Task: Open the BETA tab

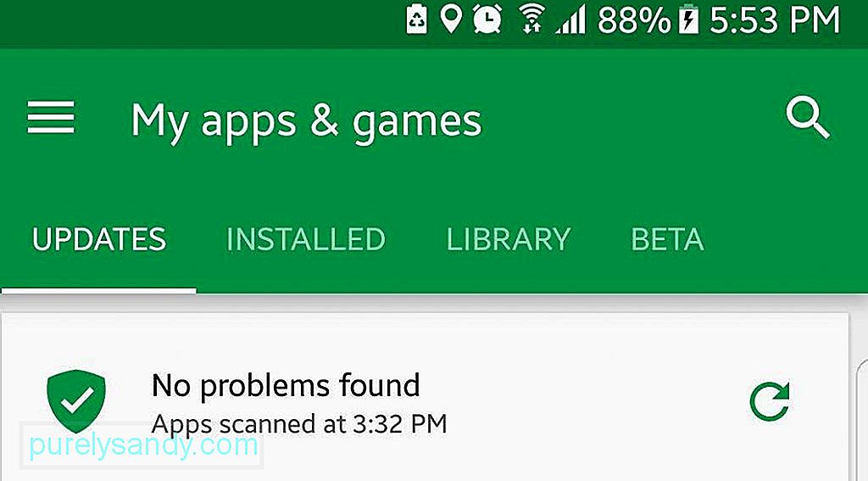Action: (668, 239)
